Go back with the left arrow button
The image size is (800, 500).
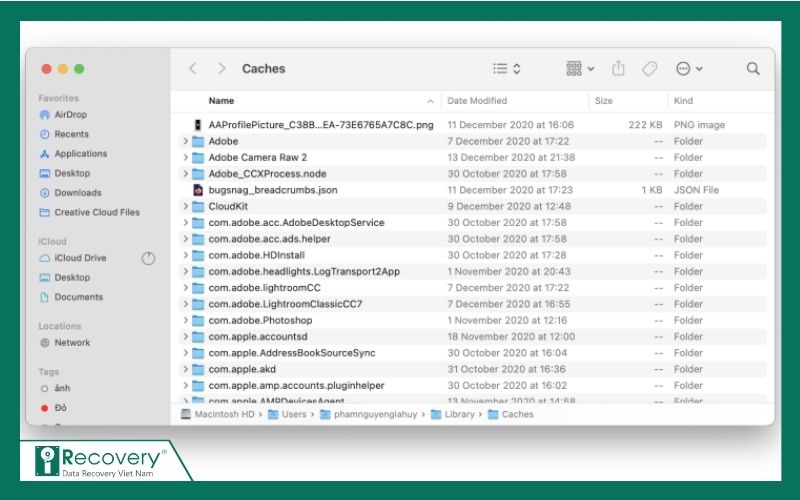click(x=192, y=68)
